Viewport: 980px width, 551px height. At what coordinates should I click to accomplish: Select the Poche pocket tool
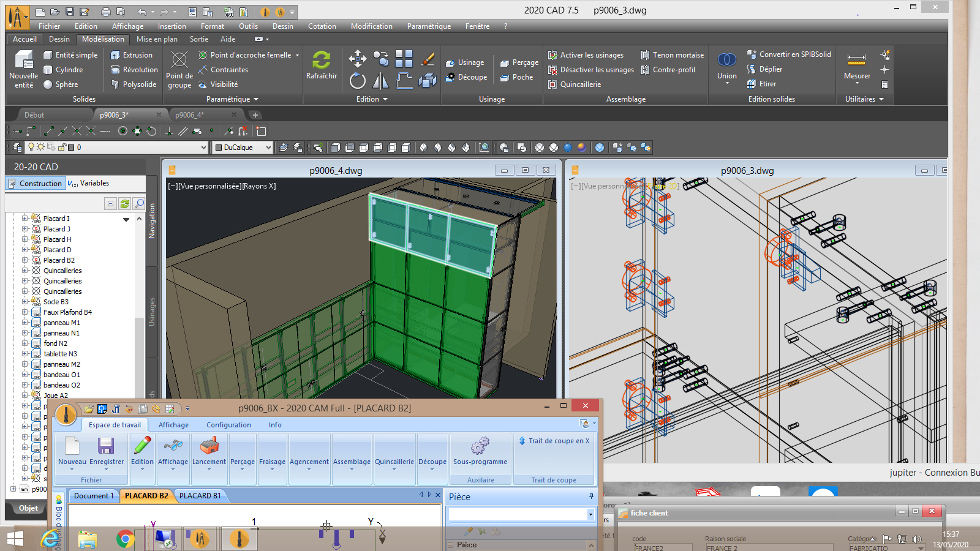(x=516, y=77)
